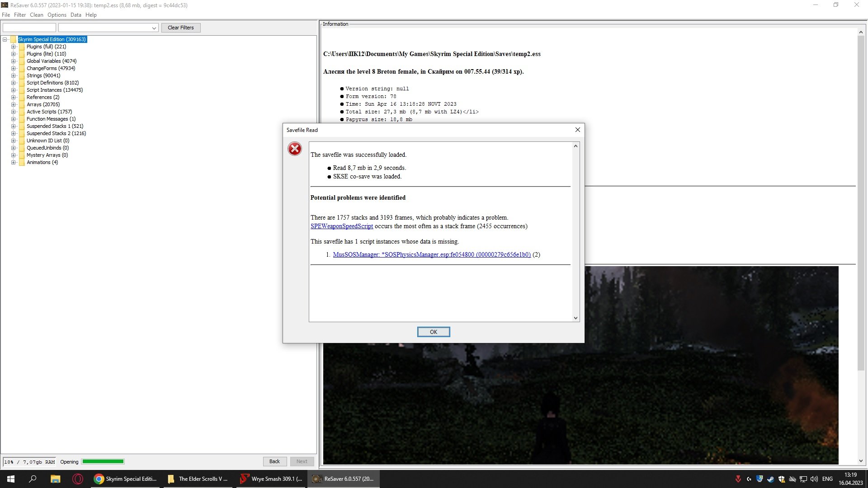Screen dimensions: 868x488
Task: Open the Options menu
Action: (x=57, y=15)
